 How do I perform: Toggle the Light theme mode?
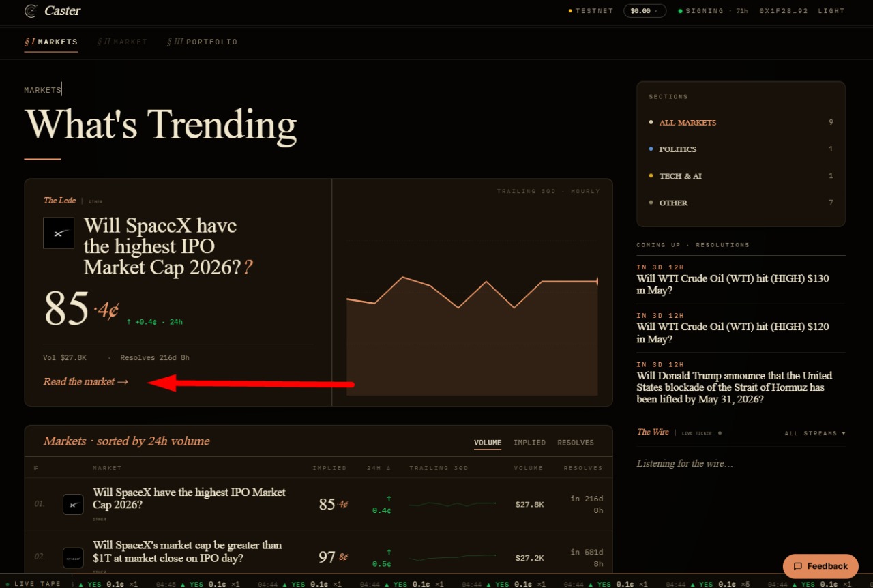831,11
